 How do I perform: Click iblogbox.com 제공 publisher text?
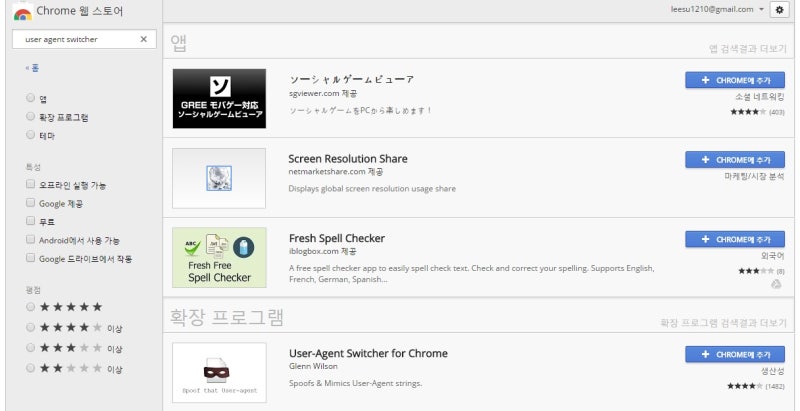(323, 251)
